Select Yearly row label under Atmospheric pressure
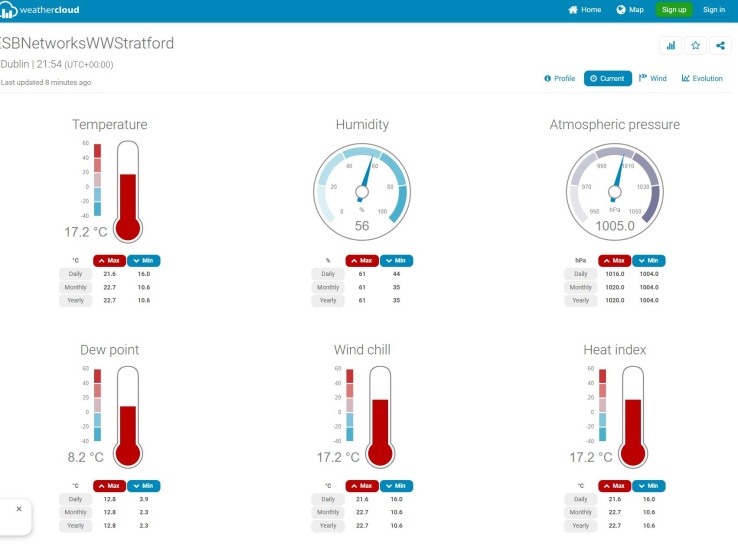This screenshot has height=555, width=738. click(x=581, y=300)
